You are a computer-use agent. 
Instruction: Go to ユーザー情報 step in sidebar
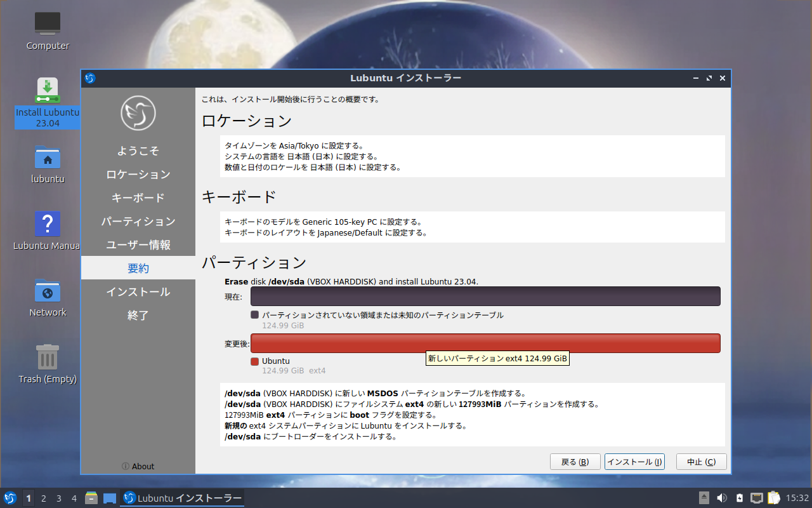(138, 245)
